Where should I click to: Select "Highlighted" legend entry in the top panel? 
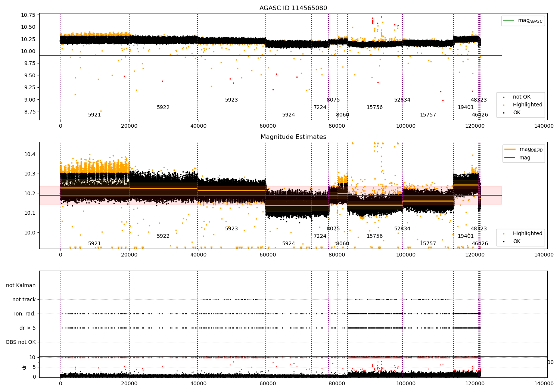tap(528, 105)
